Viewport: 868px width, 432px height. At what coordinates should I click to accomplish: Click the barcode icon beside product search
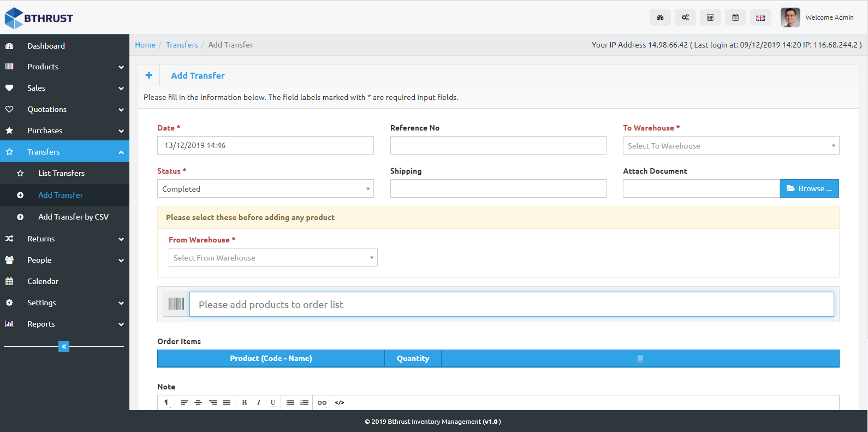click(176, 304)
